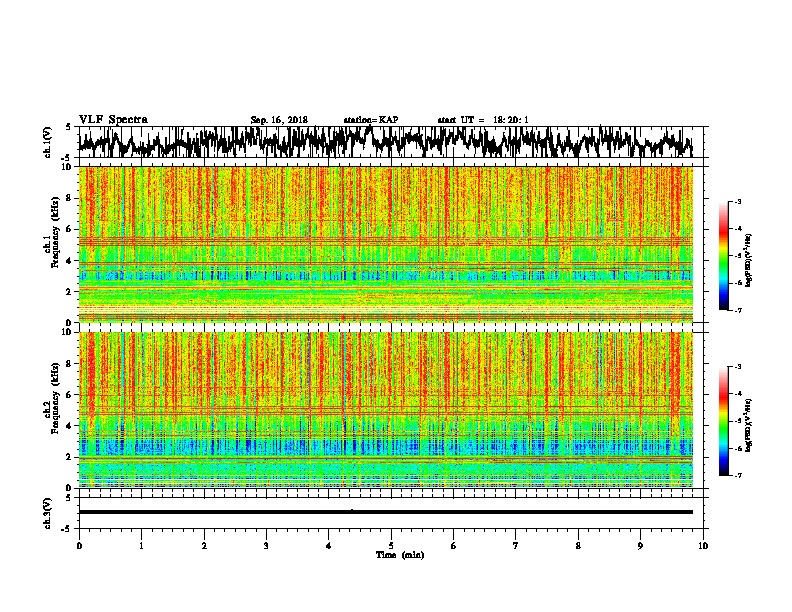Click the time axis tick label "7"
792x612 pixels.
516,545
